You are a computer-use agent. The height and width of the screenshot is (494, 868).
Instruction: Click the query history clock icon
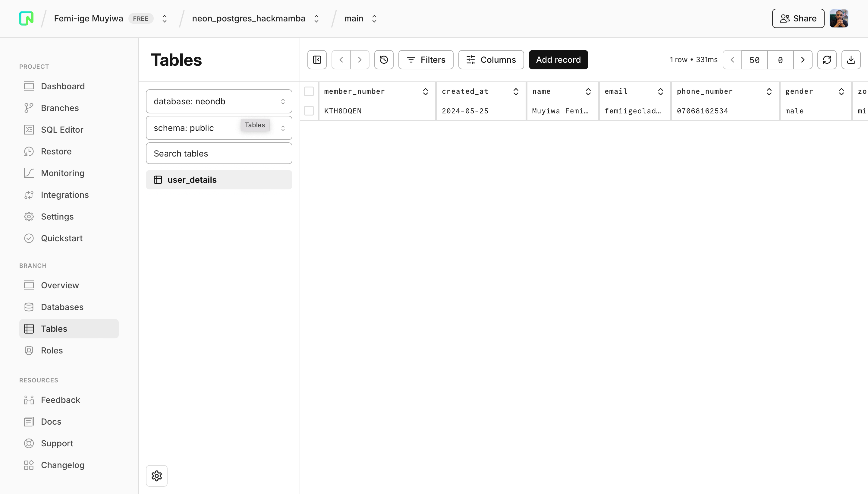click(383, 60)
